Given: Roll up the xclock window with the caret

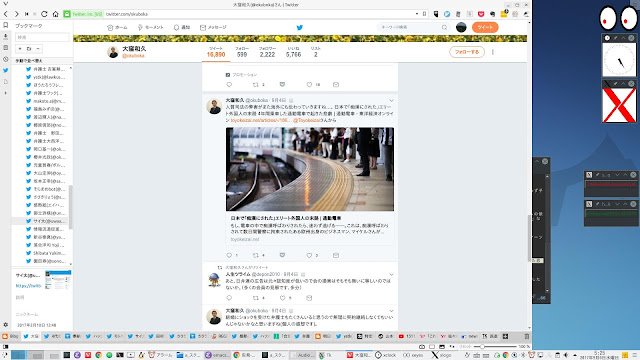Looking at the screenshot, I should click(623, 38).
